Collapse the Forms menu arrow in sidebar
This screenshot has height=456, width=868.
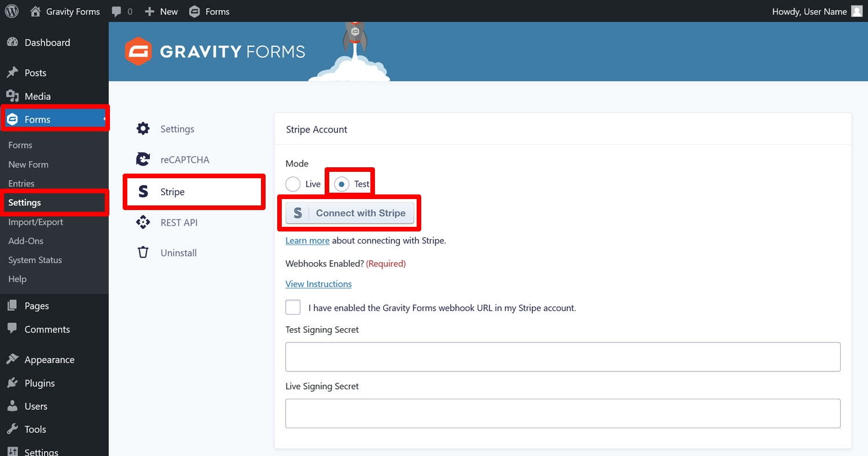[105, 119]
